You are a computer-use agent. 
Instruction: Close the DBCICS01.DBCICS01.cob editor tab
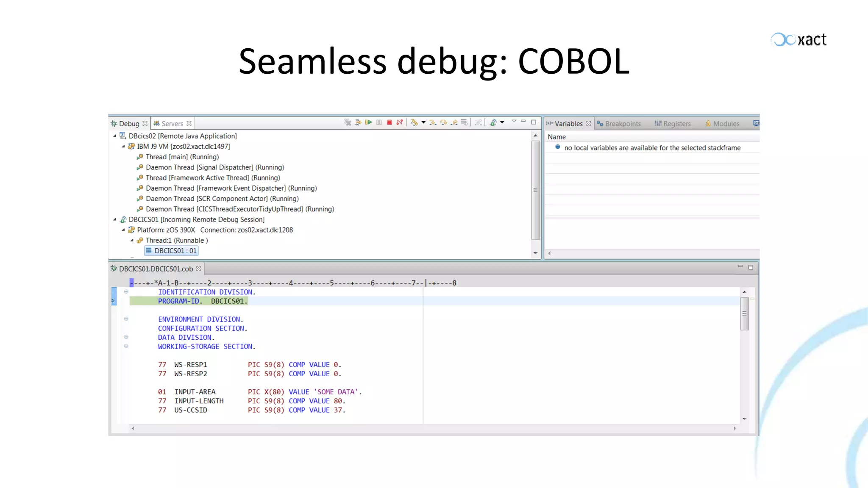coord(198,269)
